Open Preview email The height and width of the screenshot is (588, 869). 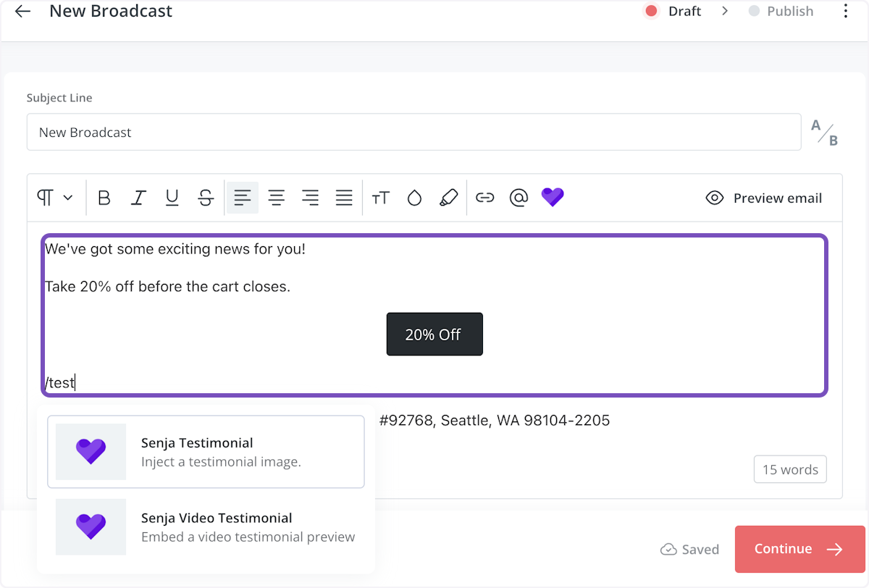click(763, 197)
